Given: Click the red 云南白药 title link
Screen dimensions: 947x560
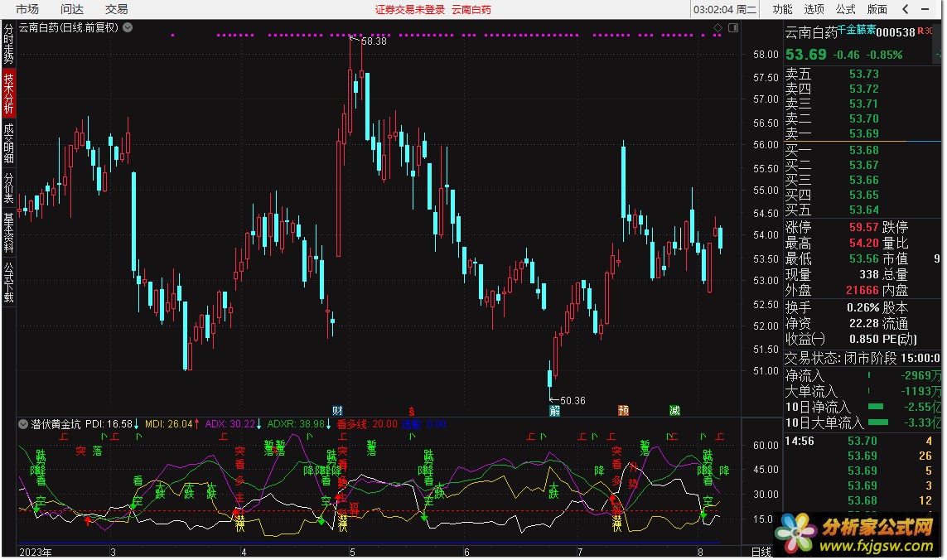Looking at the screenshot, I should 471,10.
